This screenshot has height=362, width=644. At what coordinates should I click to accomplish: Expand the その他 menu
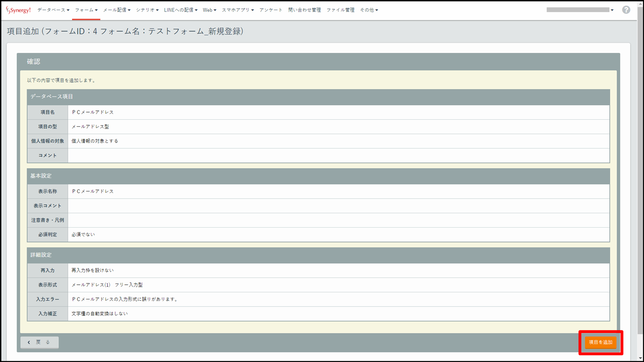(x=369, y=10)
